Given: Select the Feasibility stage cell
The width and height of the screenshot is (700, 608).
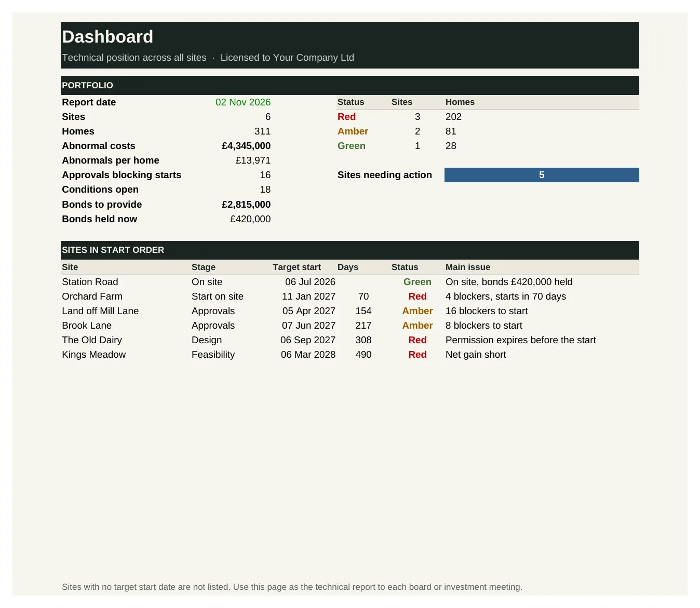Looking at the screenshot, I should (213, 355).
